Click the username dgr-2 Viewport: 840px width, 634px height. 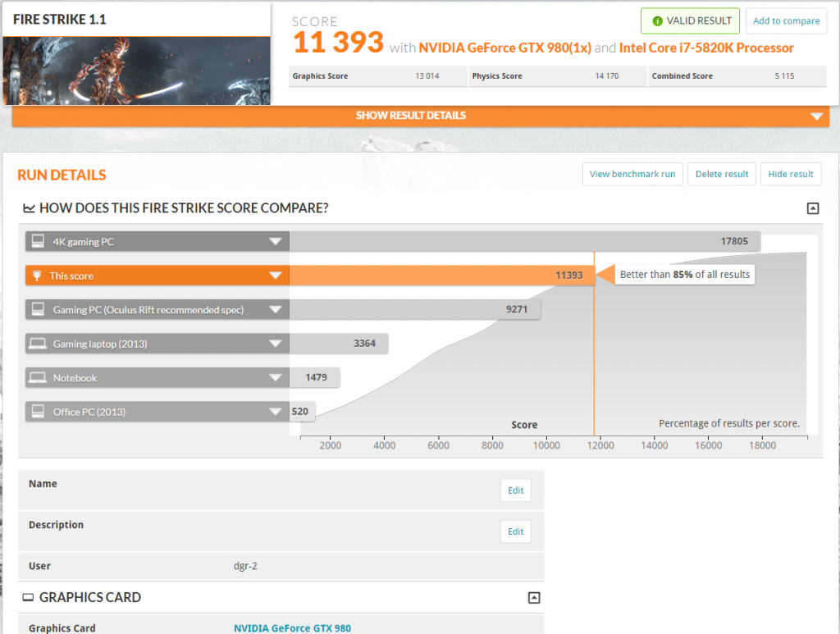245,566
